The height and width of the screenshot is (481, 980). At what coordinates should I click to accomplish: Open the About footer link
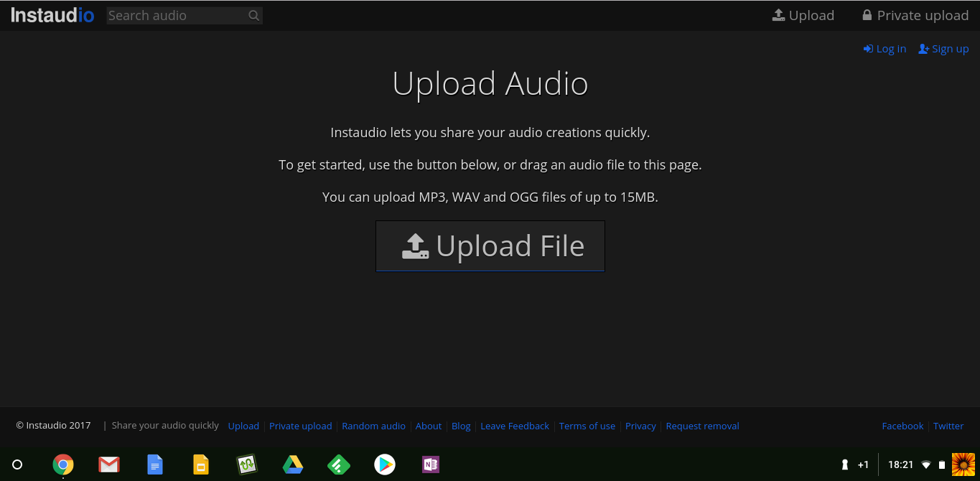tap(429, 426)
